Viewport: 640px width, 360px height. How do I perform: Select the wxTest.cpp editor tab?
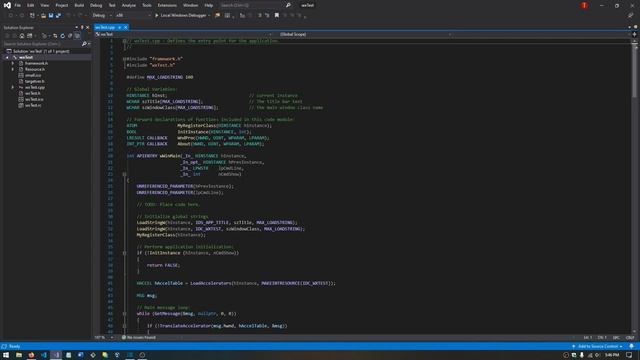(x=106, y=27)
